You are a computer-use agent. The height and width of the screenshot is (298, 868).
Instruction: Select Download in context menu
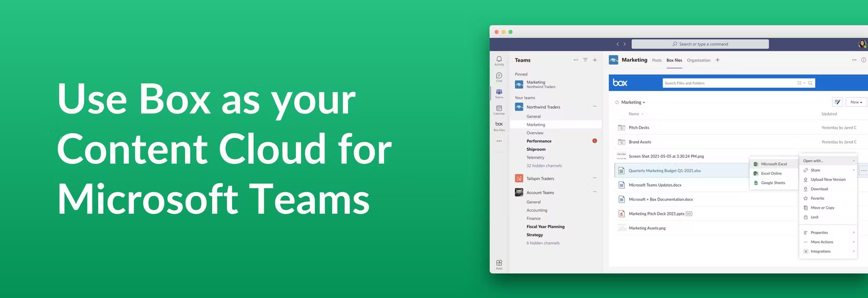pyautogui.click(x=828, y=189)
